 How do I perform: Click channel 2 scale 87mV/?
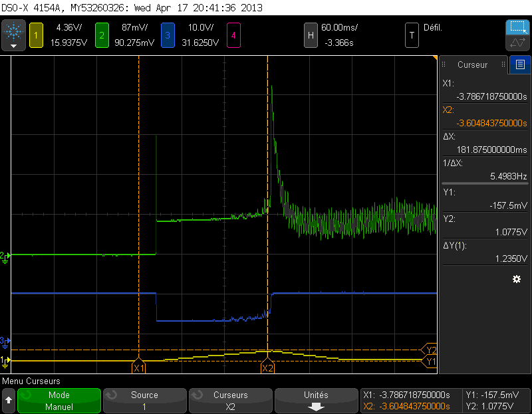[134, 27]
